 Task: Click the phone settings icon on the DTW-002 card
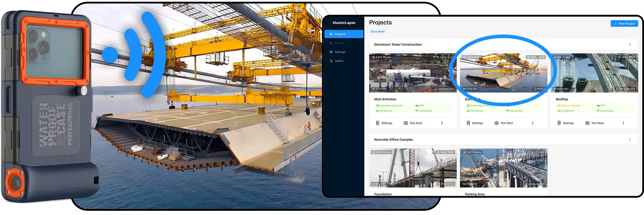click(x=468, y=123)
